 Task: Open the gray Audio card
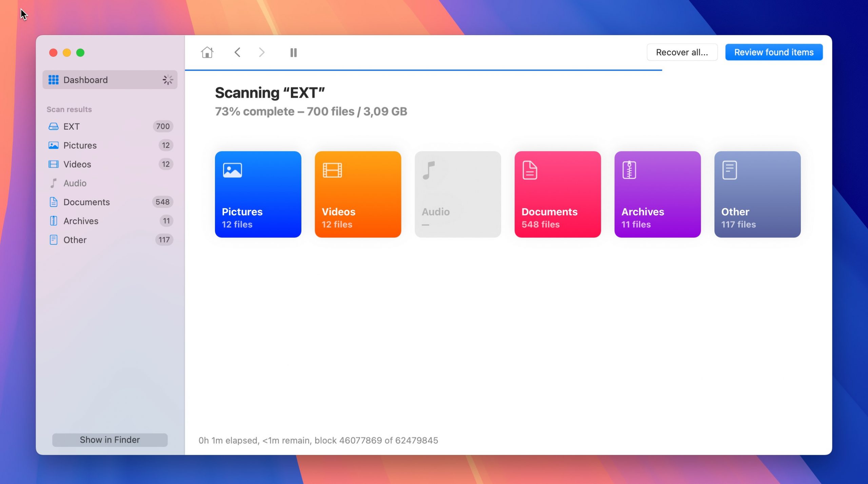click(458, 194)
